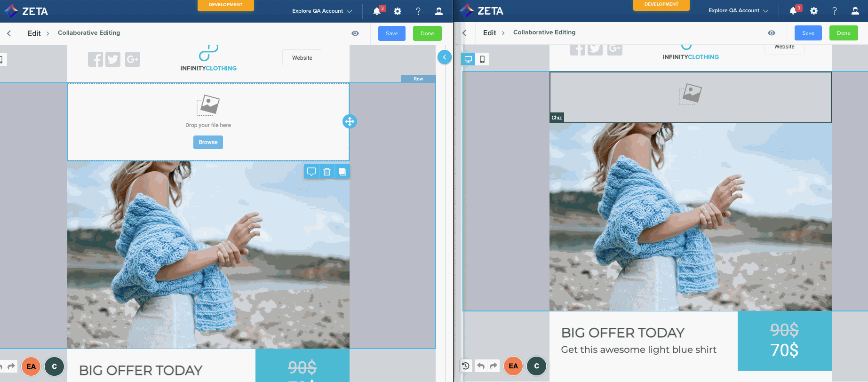Image resolution: width=868 pixels, height=382 pixels.
Task: Select the image placeholder labeled Chiz
Action: (x=690, y=97)
